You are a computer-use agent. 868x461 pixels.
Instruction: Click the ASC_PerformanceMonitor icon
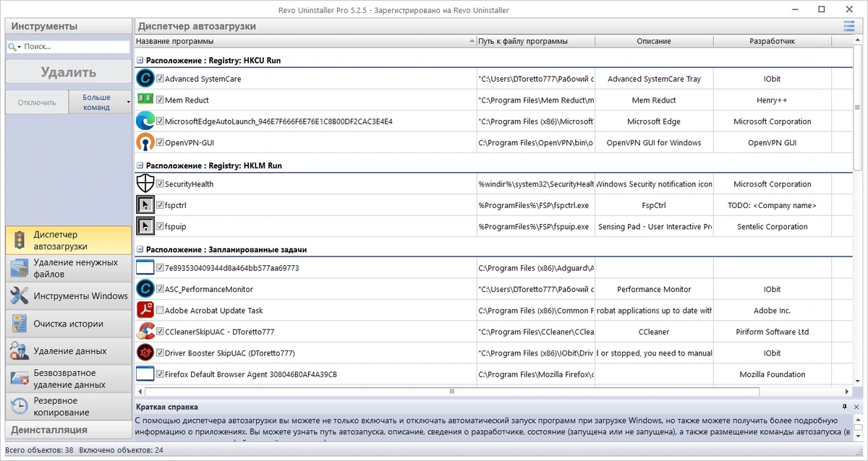[145, 289]
